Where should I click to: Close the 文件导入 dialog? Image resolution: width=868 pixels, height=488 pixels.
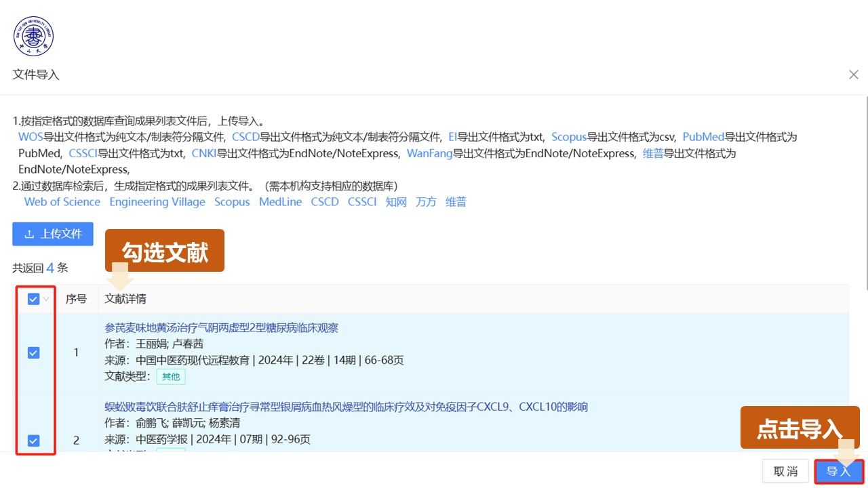click(x=854, y=75)
